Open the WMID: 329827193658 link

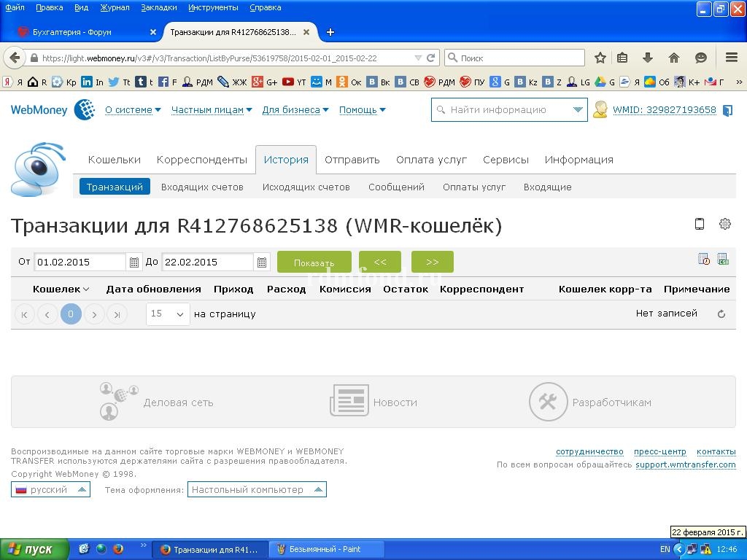pyautogui.click(x=664, y=110)
